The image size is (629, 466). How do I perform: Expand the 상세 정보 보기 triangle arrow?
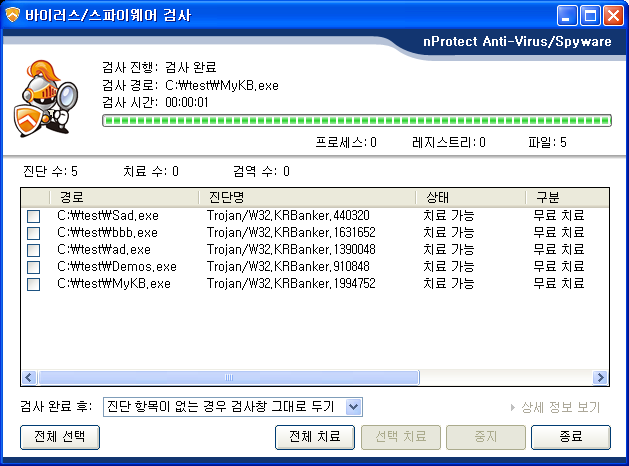coord(513,407)
